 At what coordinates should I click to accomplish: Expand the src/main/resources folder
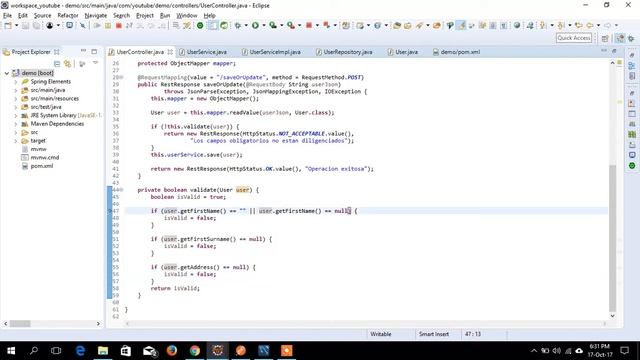[x=16, y=99]
